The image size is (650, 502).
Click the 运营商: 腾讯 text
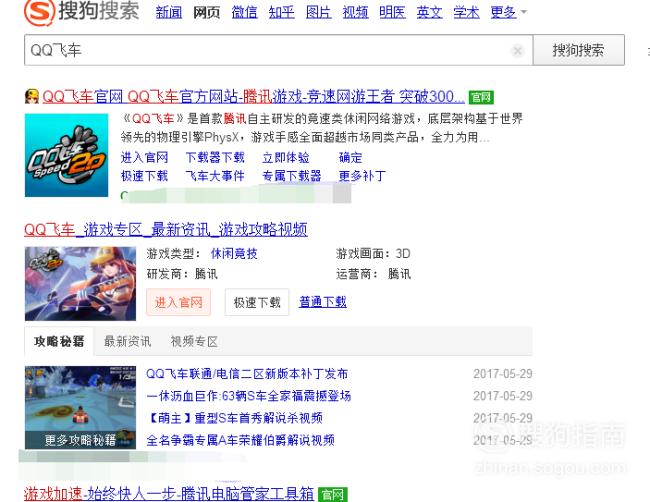pyautogui.click(x=373, y=274)
